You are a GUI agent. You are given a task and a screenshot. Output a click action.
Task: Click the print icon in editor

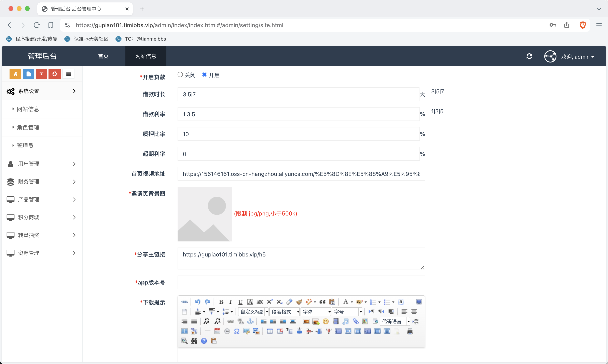(x=410, y=331)
